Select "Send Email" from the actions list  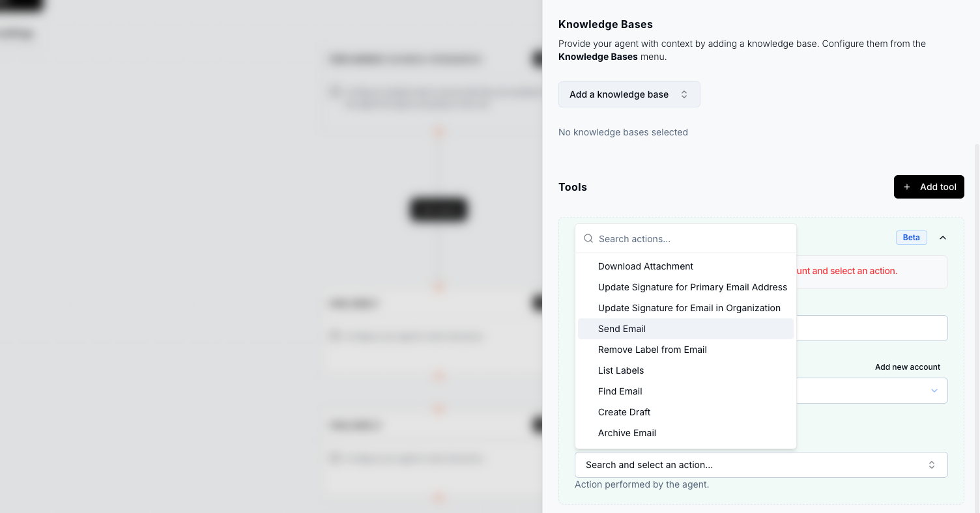pos(621,329)
